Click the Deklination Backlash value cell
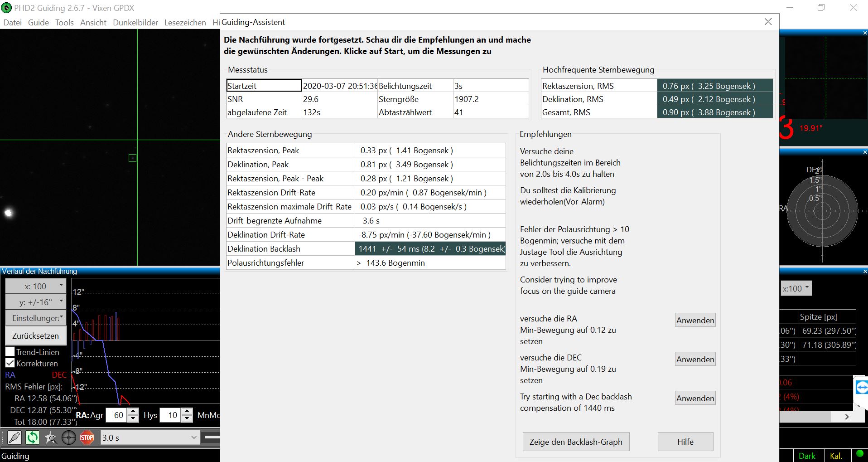 point(430,248)
